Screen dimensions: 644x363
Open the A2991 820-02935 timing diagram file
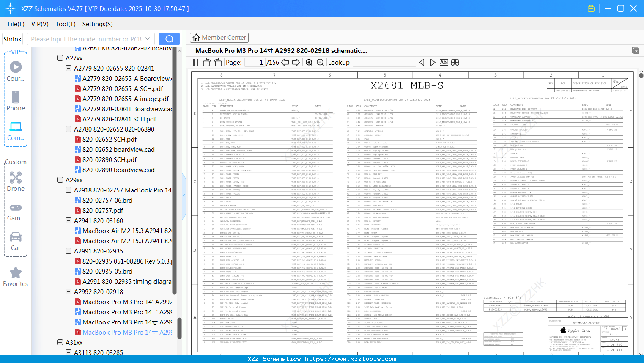click(x=127, y=281)
